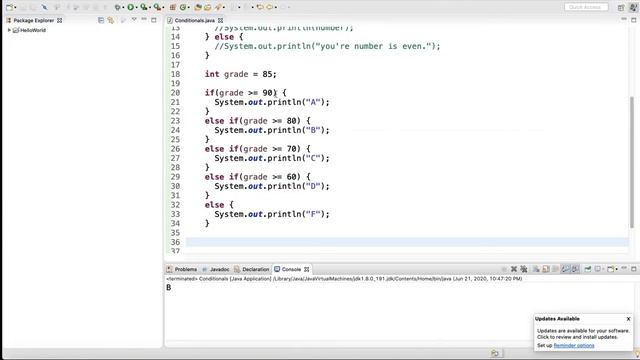
Task: Click the New Java Package icon
Action: tap(173, 7)
